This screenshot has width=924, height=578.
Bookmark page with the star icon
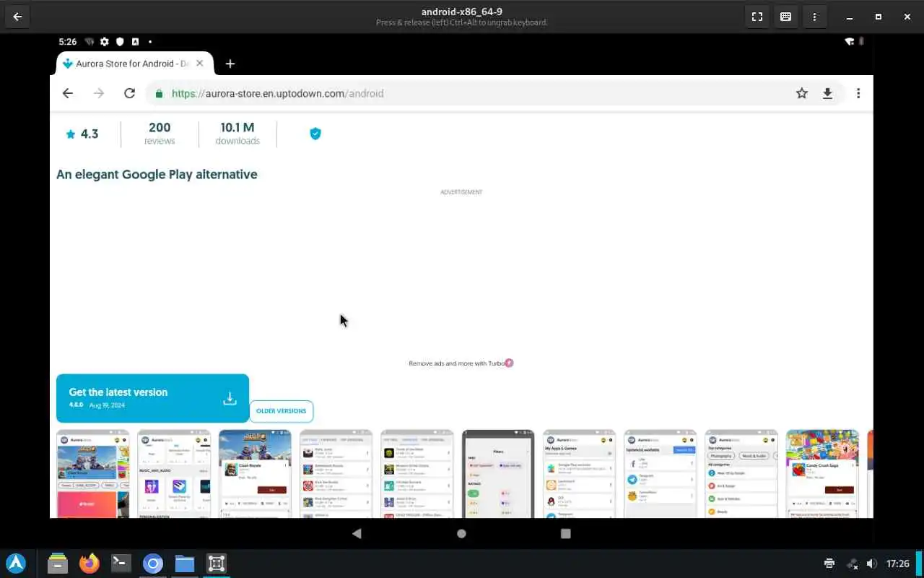[802, 93]
